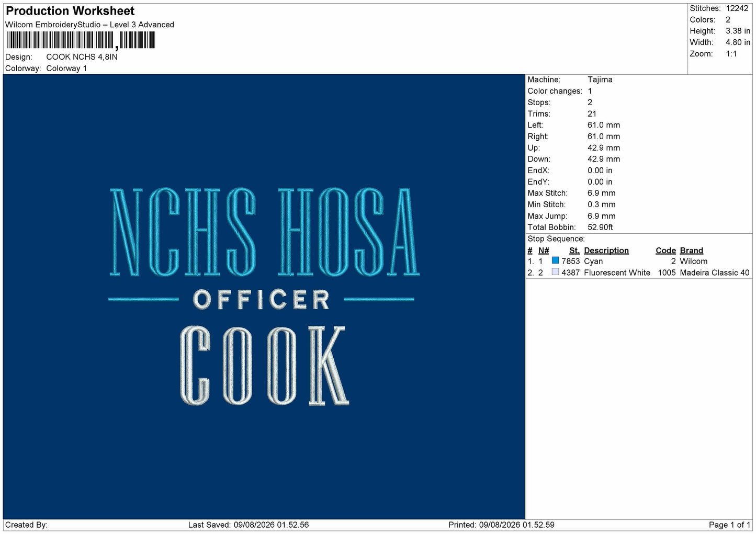
Task: Click Max Stitch value 6.9 mm
Action: coord(602,193)
